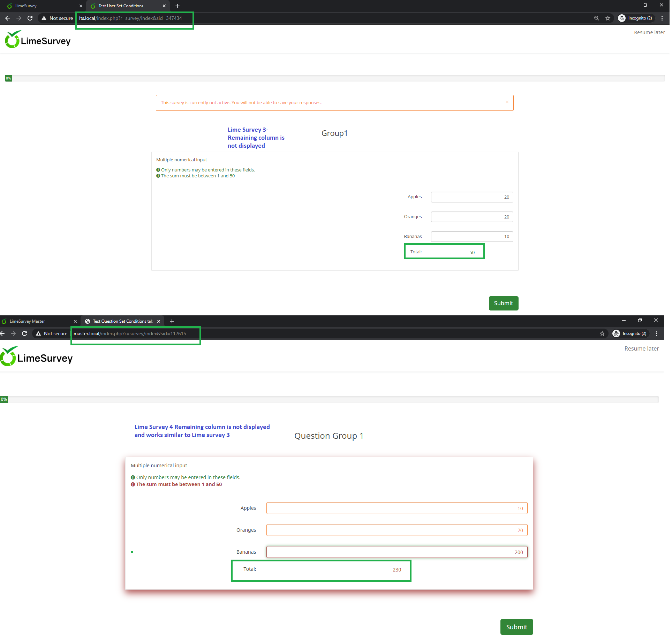Viewport: 672px width, 637px height.
Task: Click back arrow in top browser
Action: [x=8, y=18]
